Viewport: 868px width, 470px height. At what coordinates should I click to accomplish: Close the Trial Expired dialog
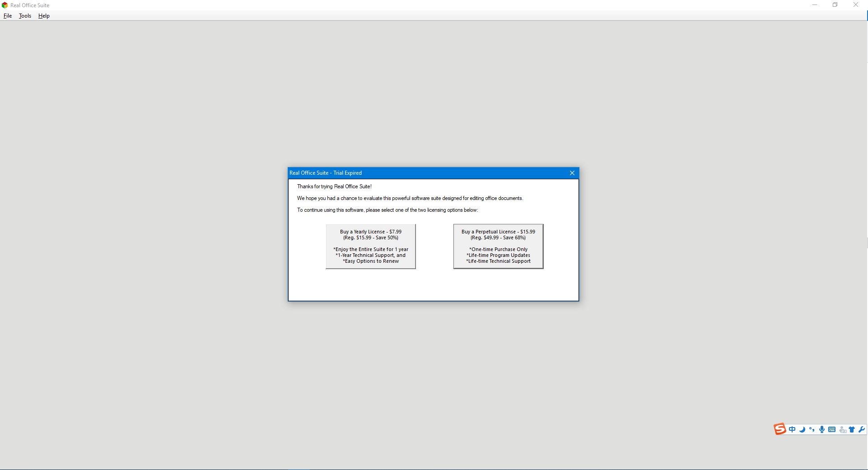[572, 173]
